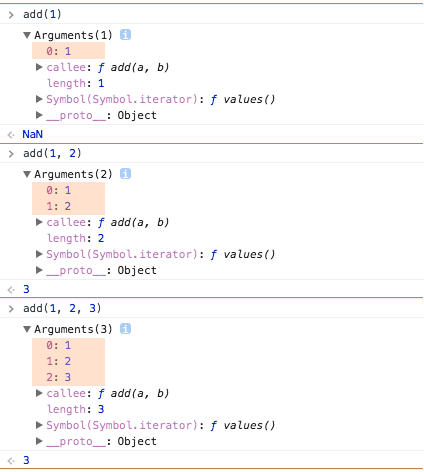Select result 3 below Arguments(2)
Screen dimensions: 424x472
[x=26, y=289]
